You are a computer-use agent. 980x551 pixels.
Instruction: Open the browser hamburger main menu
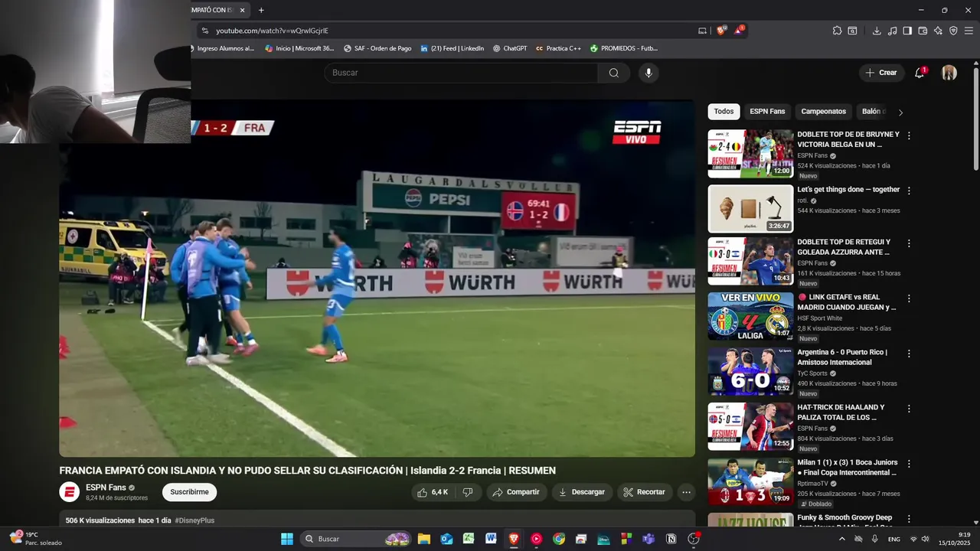click(x=969, y=31)
